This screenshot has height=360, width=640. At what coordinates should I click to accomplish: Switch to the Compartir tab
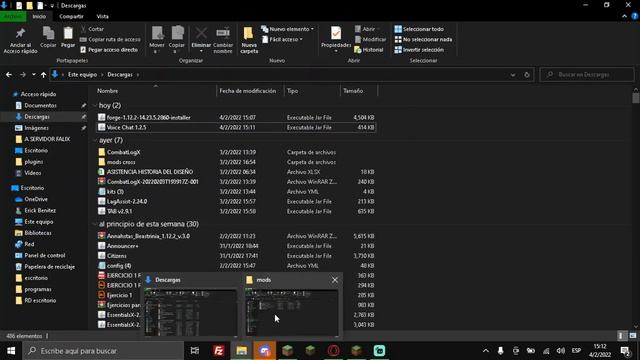(x=71, y=16)
